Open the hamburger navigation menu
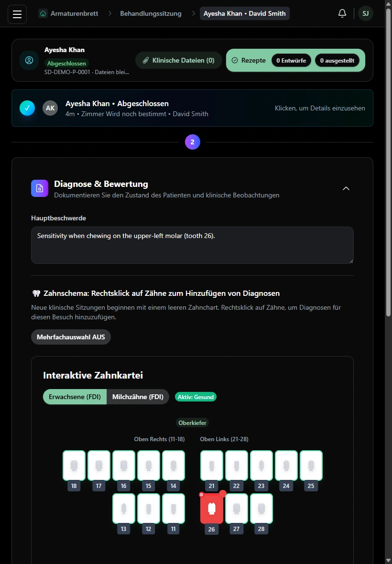 17,14
